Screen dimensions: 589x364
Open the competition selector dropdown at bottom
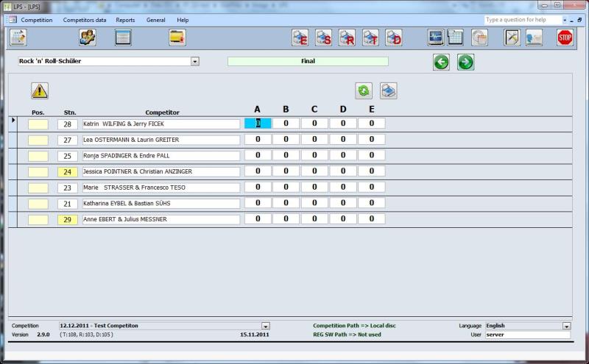click(266, 326)
